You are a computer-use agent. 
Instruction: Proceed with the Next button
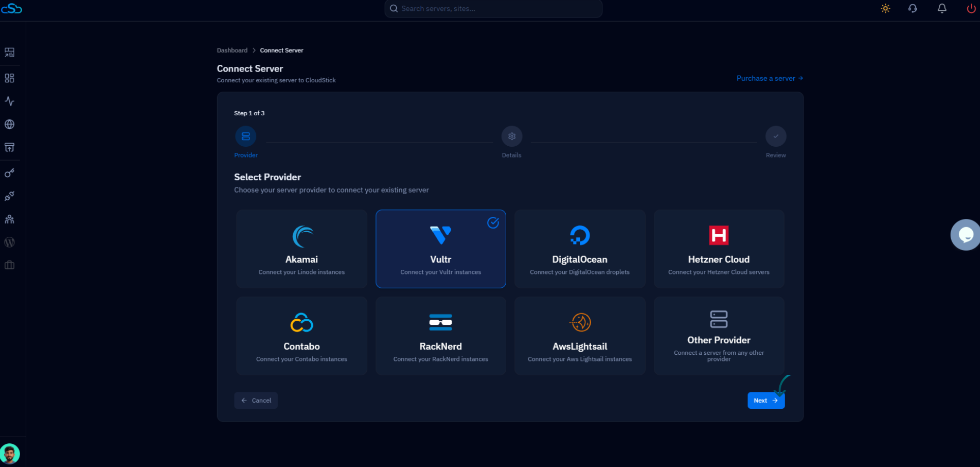(766, 401)
